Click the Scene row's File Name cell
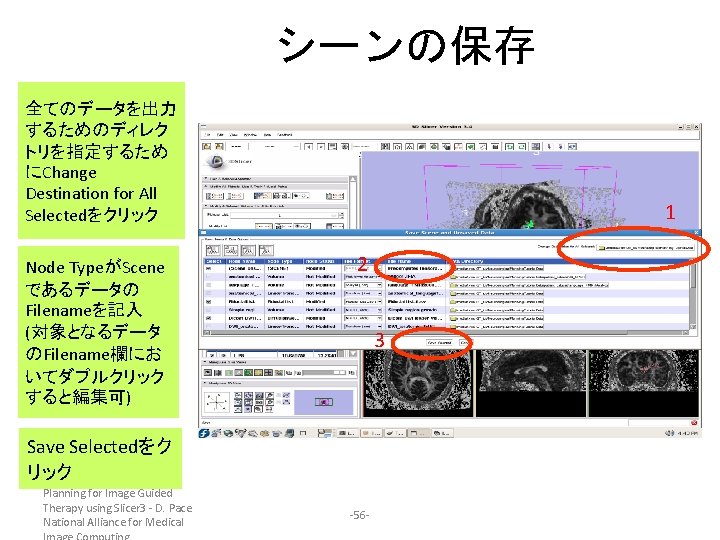 pos(416,268)
